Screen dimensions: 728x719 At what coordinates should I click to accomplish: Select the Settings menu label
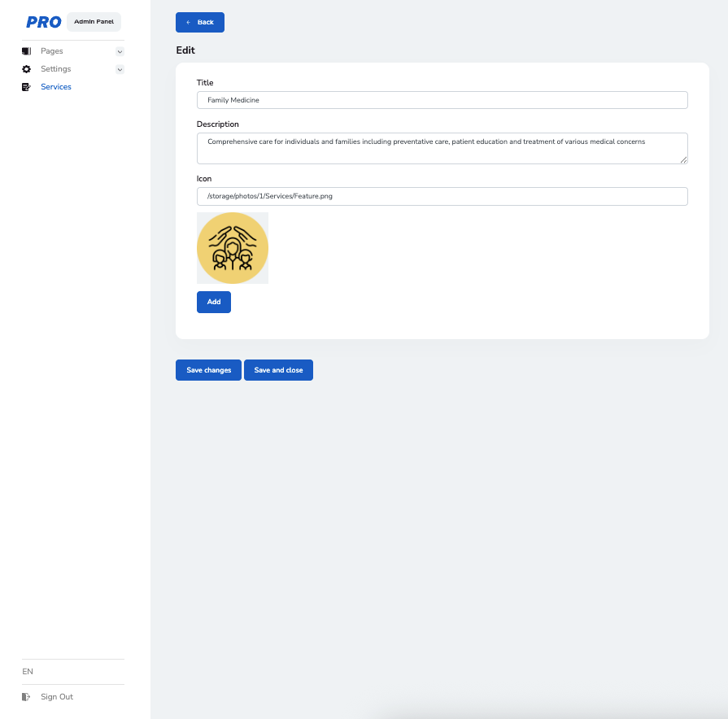pos(56,69)
